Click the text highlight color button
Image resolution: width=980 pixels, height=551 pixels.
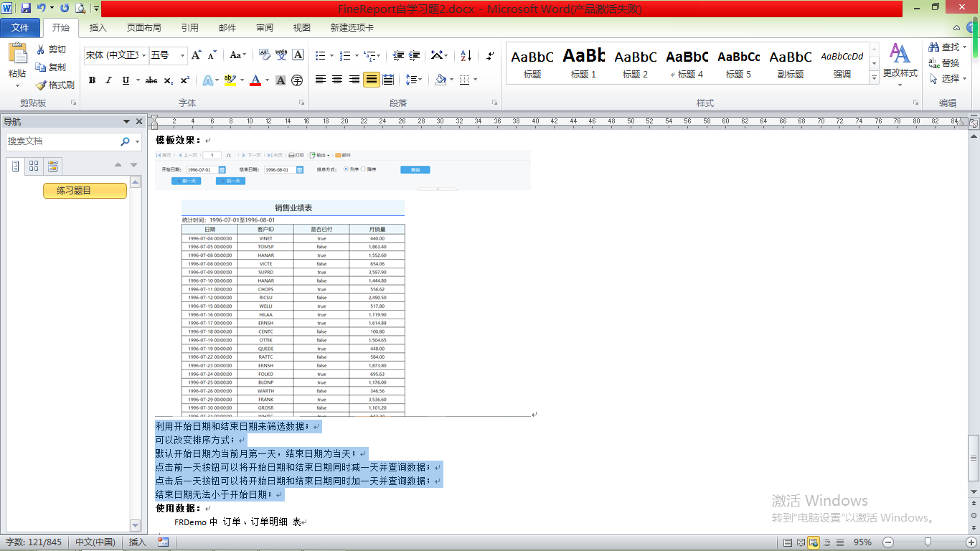229,80
